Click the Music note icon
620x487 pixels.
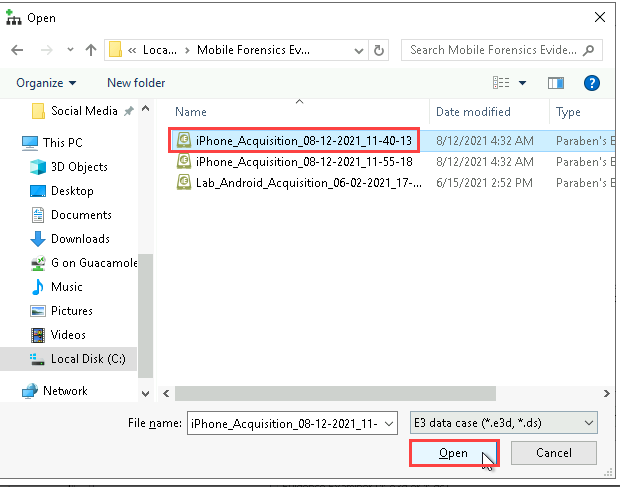click(38, 287)
